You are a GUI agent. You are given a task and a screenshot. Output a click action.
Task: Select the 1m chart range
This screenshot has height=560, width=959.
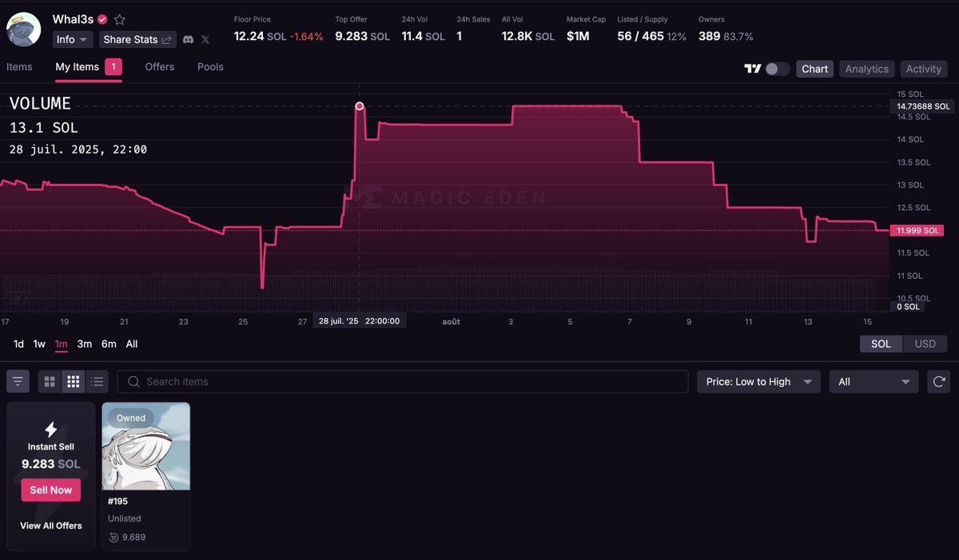62,344
